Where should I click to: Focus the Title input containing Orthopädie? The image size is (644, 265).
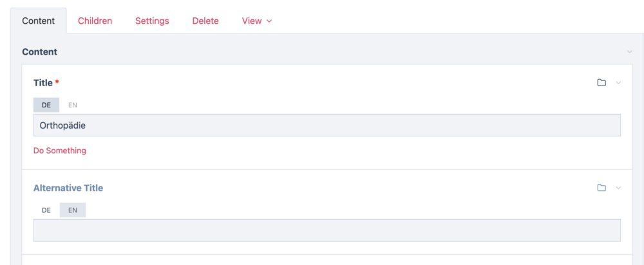point(327,125)
